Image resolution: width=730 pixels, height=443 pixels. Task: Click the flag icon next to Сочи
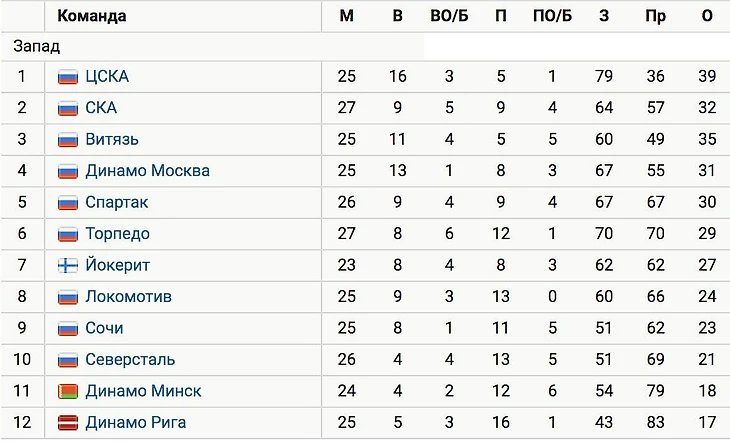(68, 329)
